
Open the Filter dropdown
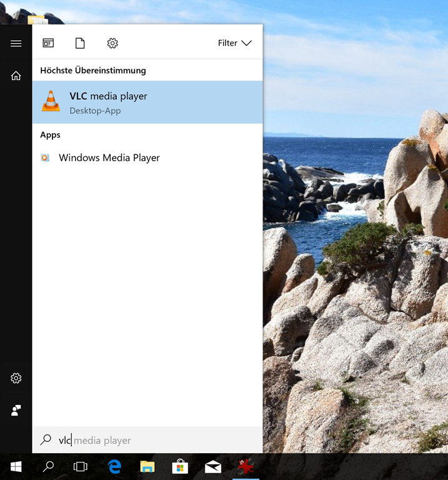tap(234, 43)
